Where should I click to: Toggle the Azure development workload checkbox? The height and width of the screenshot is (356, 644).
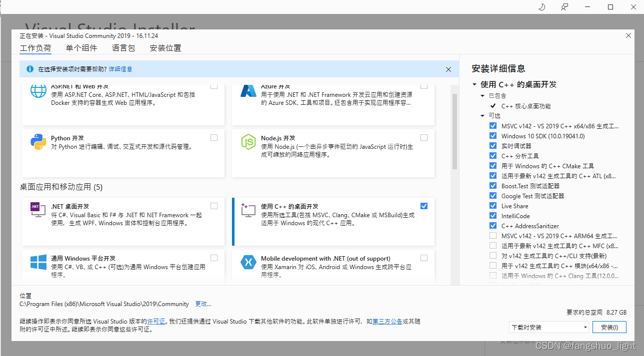[424, 86]
